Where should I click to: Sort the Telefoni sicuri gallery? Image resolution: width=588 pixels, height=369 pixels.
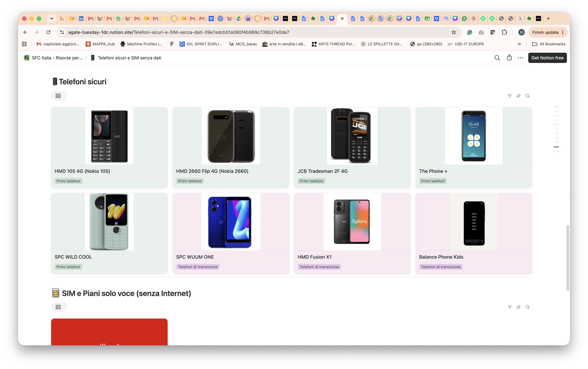tap(518, 96)
